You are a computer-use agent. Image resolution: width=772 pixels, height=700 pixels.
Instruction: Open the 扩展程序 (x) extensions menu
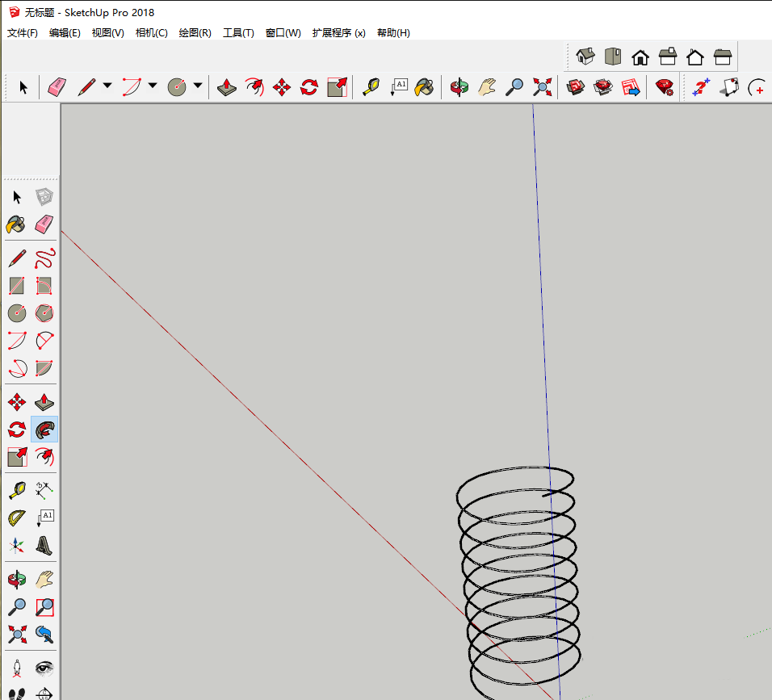click(x=338, y=33)
